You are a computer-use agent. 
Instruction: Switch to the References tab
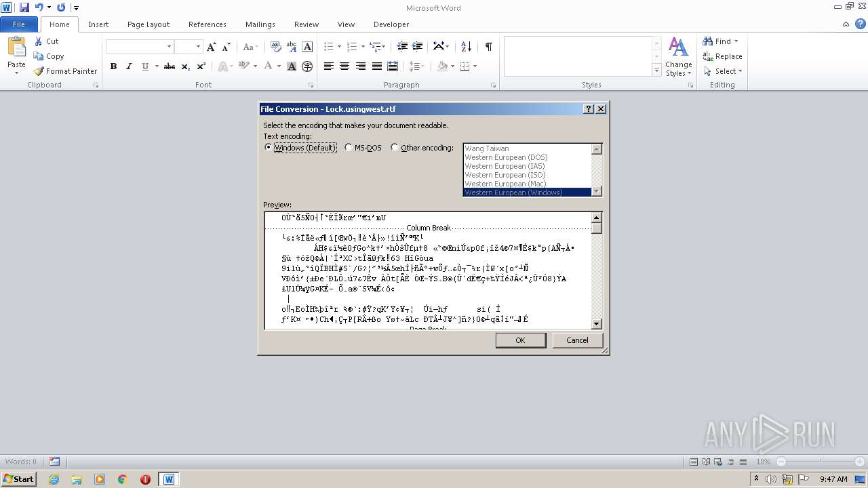pyautogui.click(x=208, y=24)
